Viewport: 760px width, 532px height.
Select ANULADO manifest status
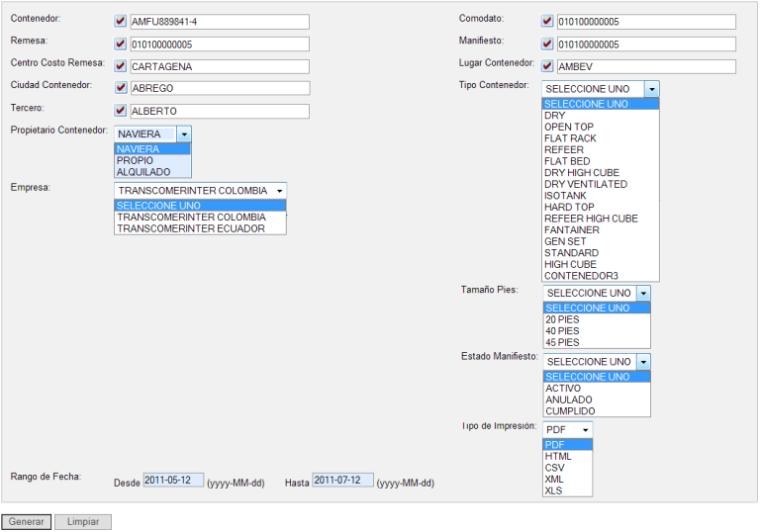(x=569, y=399)
